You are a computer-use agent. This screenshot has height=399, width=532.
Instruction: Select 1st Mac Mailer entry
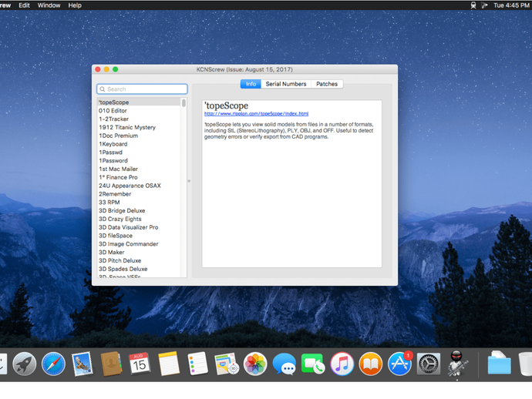[x=139, y=169]
